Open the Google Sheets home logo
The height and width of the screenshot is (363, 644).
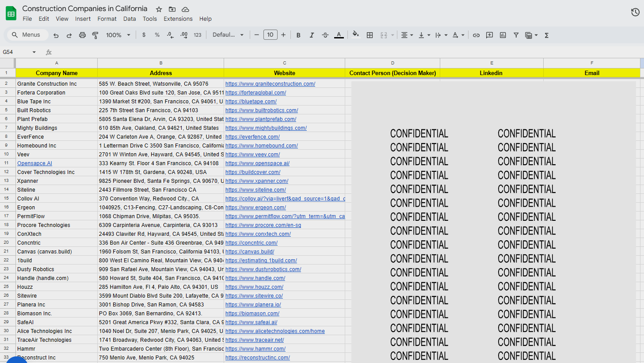pos(11,13)
